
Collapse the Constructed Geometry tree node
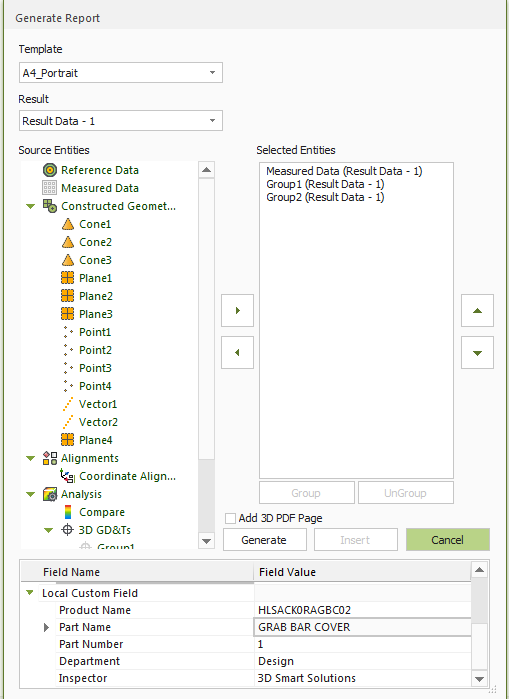[30, 206]
